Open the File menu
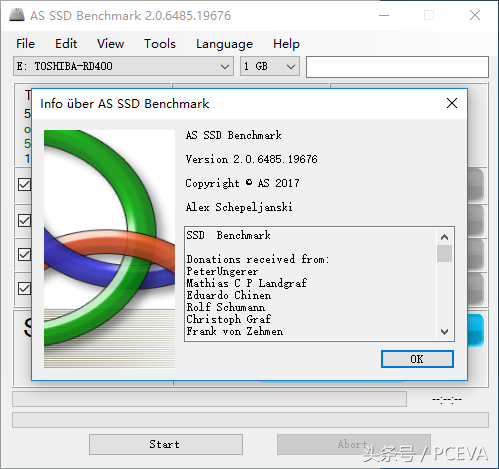Image resolution: width=499 pixels, height=469 pixels. coord(25,44)
